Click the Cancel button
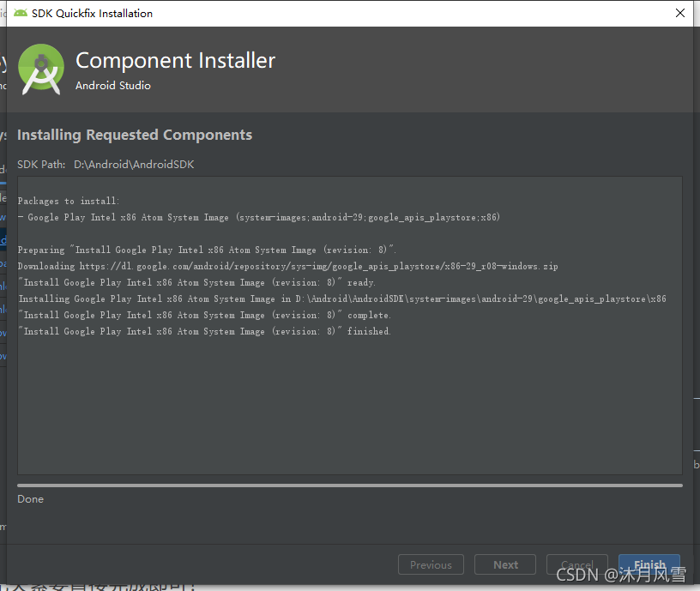This screenshot has width=700, height=591. coord(576,564)
